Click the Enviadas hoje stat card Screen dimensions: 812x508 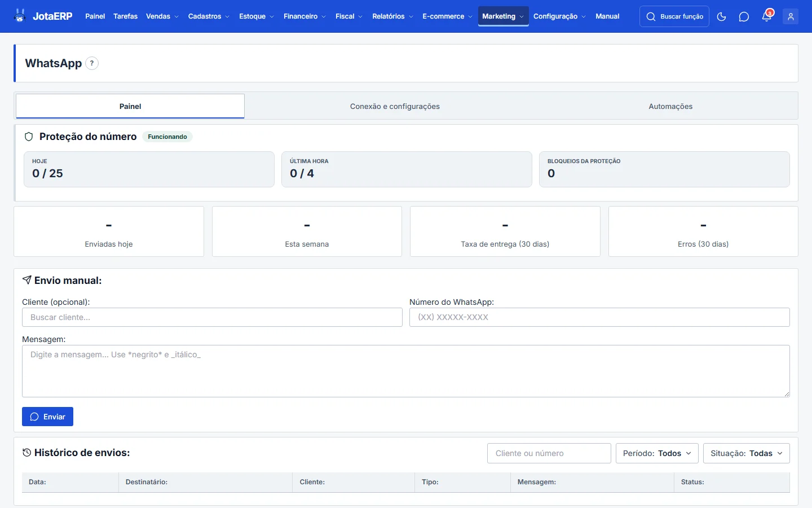click(109, 231)
